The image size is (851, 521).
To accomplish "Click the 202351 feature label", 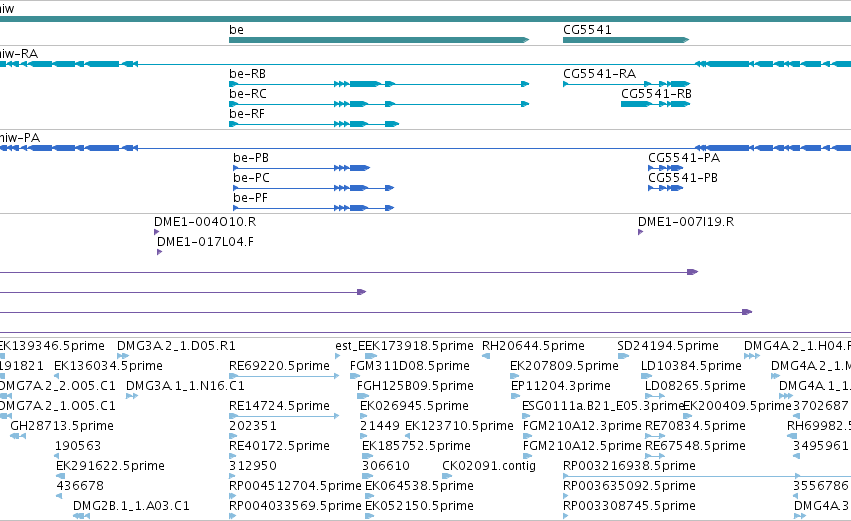I will point(253,426).
